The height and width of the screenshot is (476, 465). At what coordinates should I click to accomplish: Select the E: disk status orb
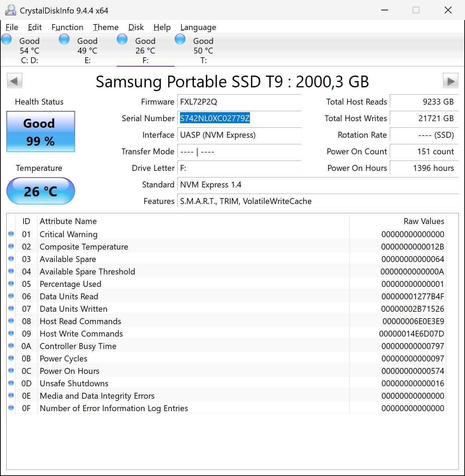[65, 39]
